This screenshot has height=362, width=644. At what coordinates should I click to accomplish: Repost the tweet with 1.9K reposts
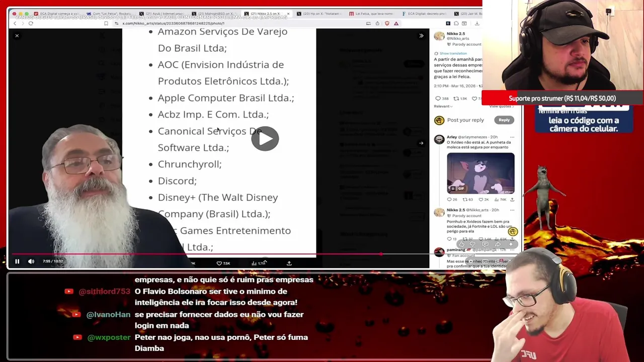460,99
